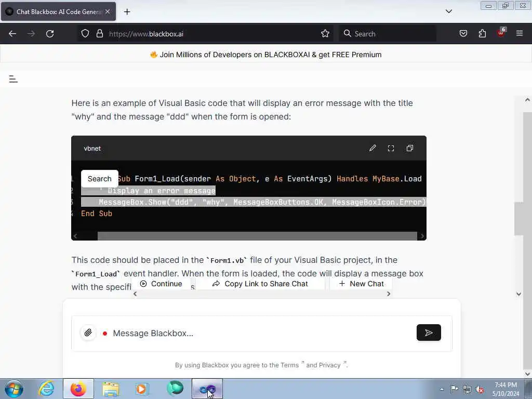Viewport: 532px width, 399px height.
Task: Open the network tray icon
Action: 467,389
